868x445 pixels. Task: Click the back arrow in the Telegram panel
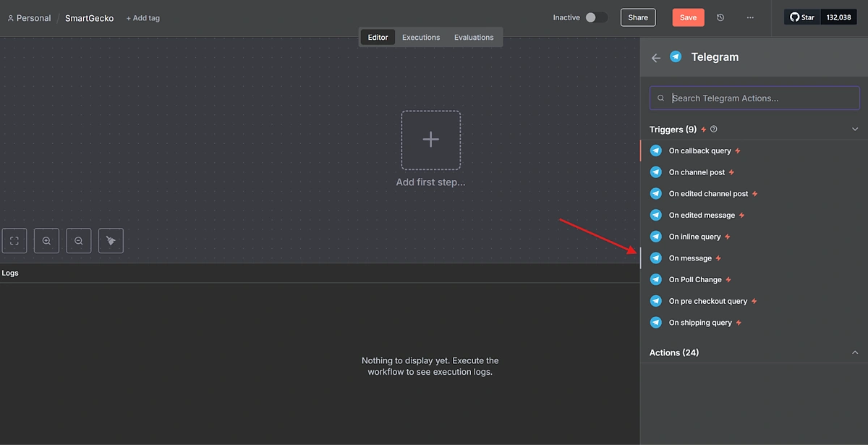pyautogui.click(x=655, y=58)
